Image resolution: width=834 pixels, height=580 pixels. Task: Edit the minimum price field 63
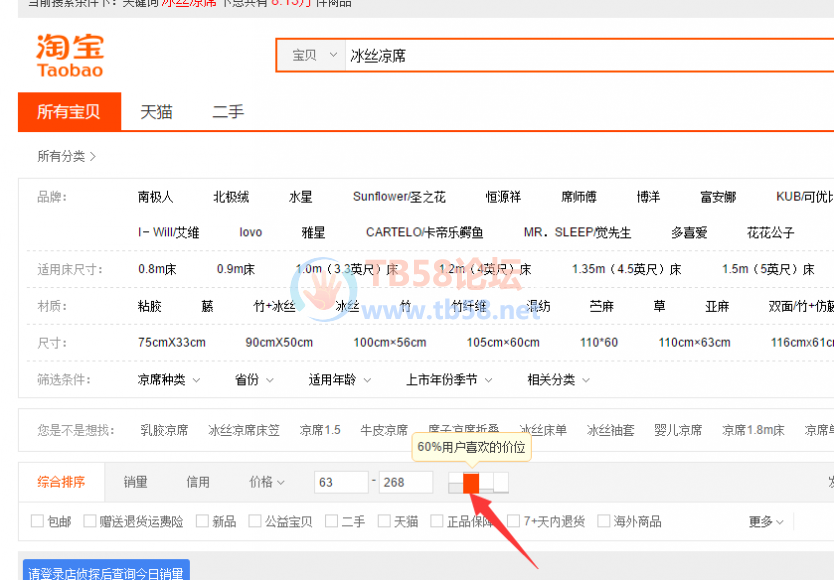[341, 482]
